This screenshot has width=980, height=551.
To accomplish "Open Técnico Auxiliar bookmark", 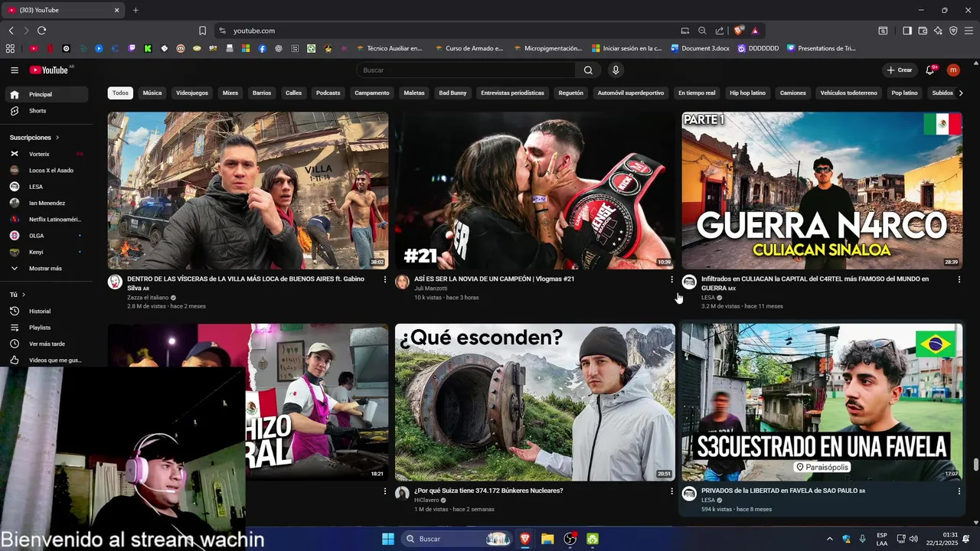I will [389, 48].
